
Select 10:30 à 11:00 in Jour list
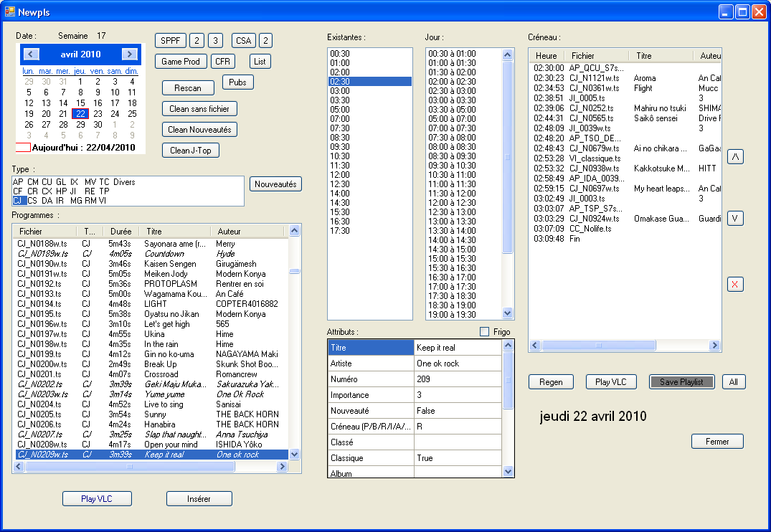[452, 175]
